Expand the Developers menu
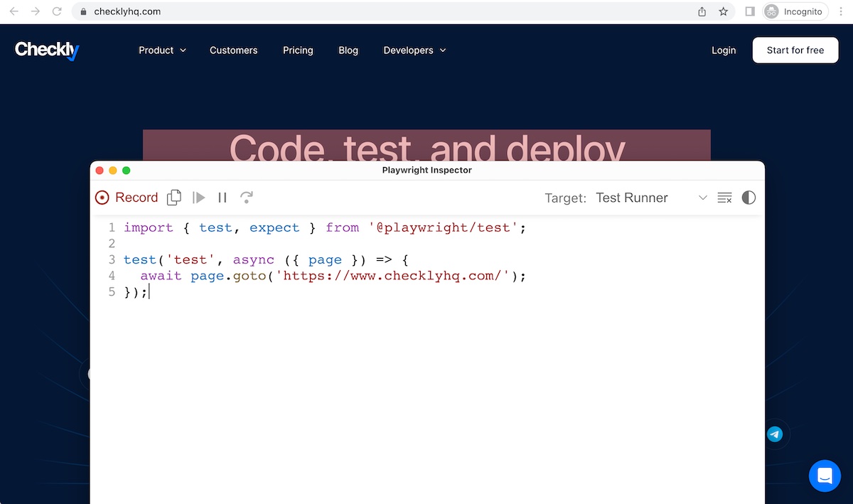 (x=414, y=50)
